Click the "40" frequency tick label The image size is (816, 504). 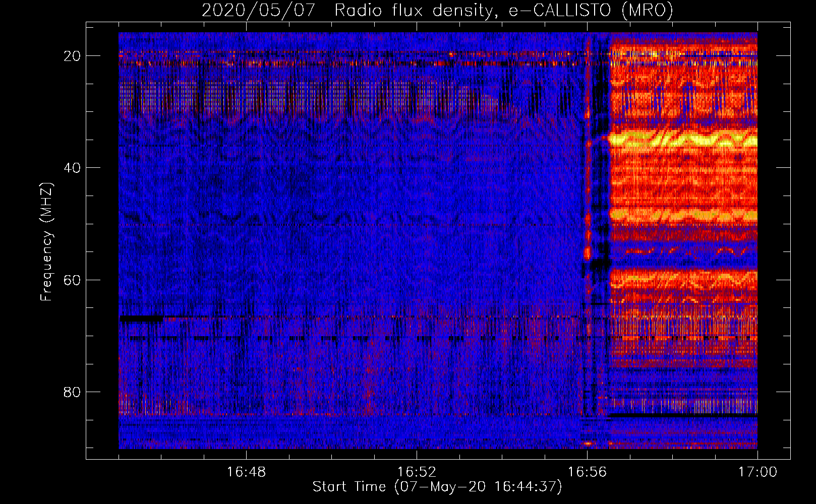(72, 168)
